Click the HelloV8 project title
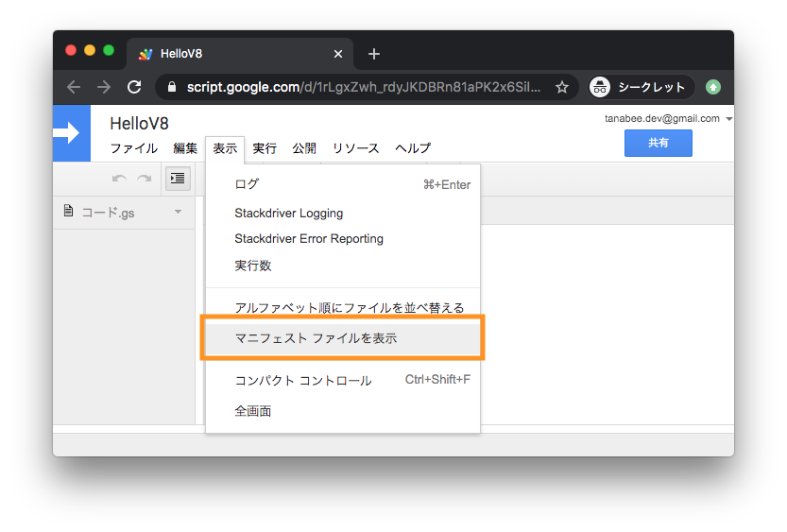 [x=139, y=124]
